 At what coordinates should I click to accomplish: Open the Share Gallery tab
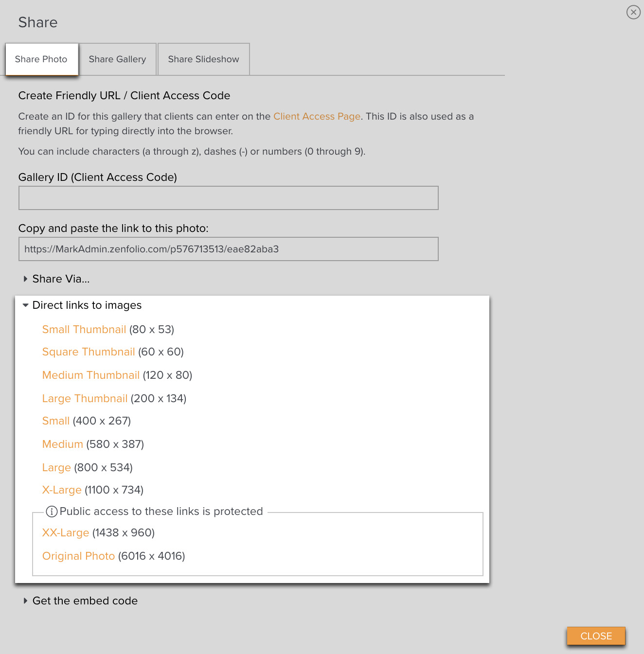pos(117,59)
